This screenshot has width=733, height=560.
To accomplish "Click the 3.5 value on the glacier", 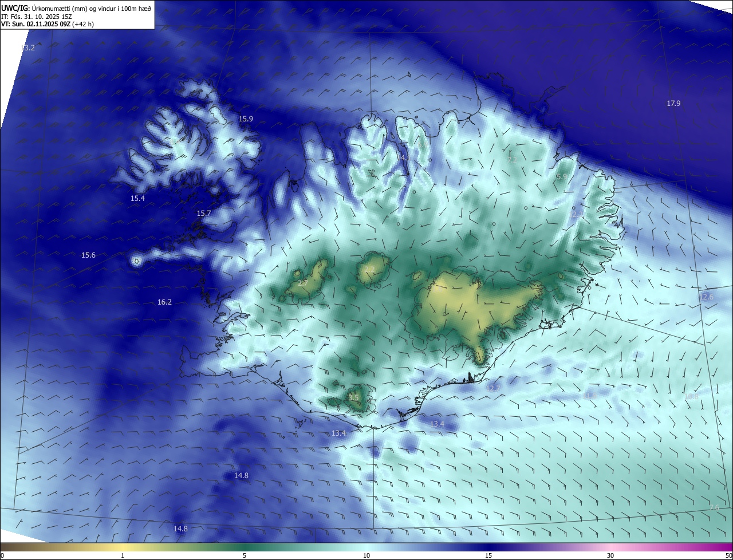I will pyautogui.click(x=353, y=398).
